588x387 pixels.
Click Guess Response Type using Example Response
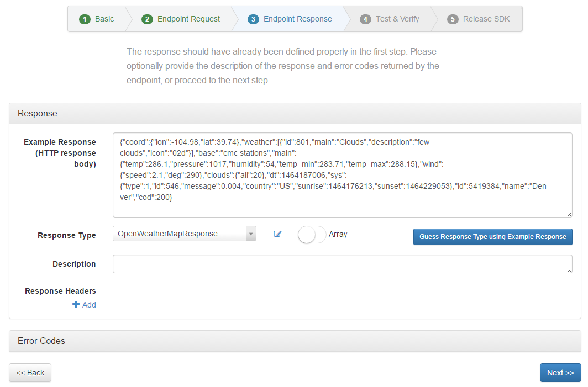point(492,236)
